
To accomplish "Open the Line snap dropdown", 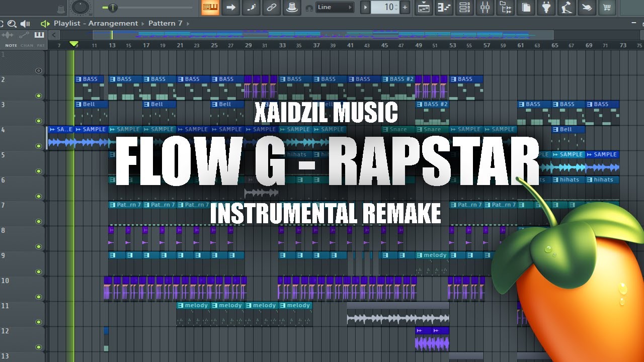I will click(335, 7).
